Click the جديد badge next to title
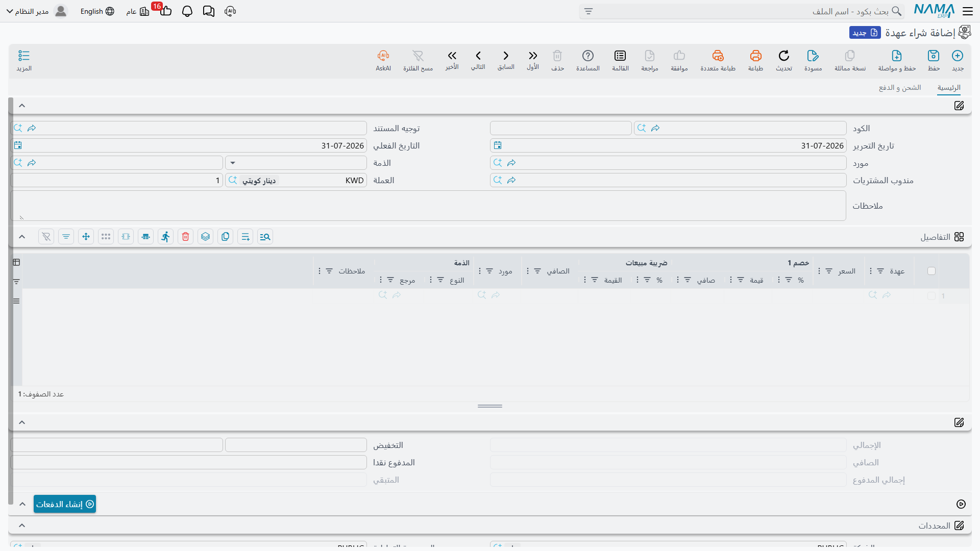This screenshot has height=551, width=980. pyautogui.click(x=865, y=33)
